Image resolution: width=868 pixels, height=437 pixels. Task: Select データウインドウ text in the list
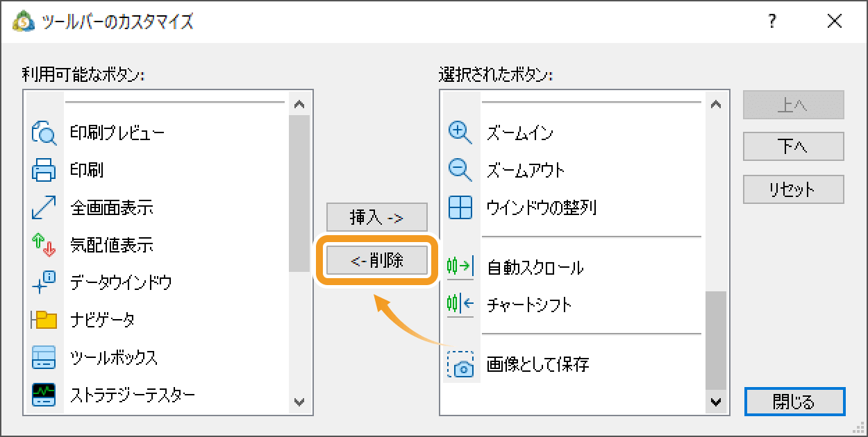click(121, 282)
